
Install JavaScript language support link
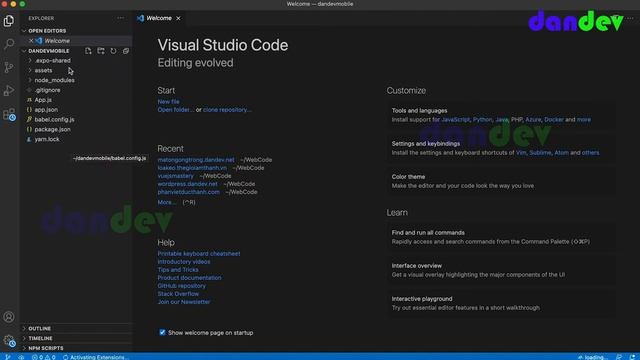pos(456,120)
